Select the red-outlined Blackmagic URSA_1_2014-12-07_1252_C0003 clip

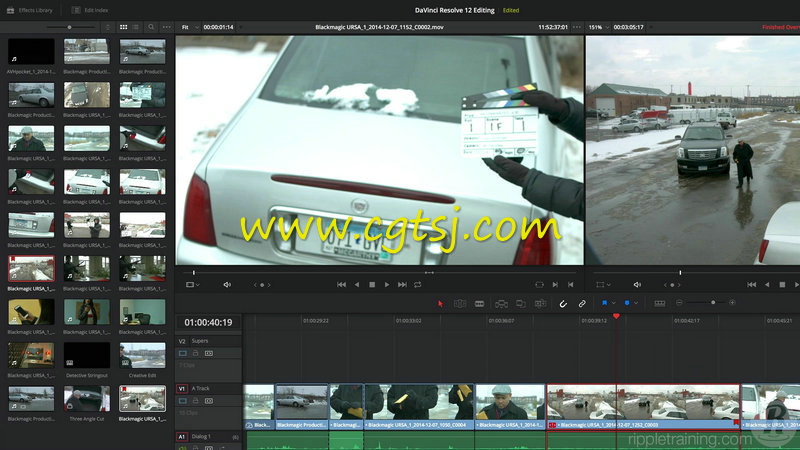pos(643,407)
